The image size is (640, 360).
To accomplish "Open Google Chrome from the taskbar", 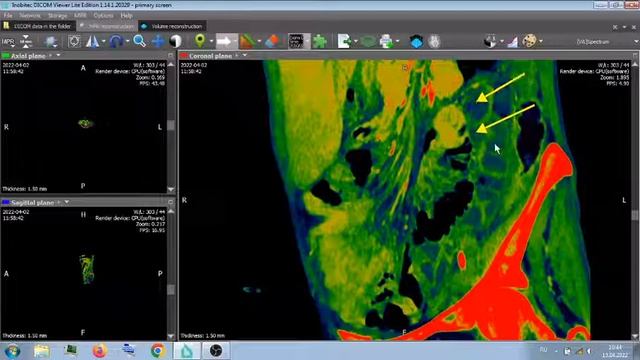I will click(158, 351).
